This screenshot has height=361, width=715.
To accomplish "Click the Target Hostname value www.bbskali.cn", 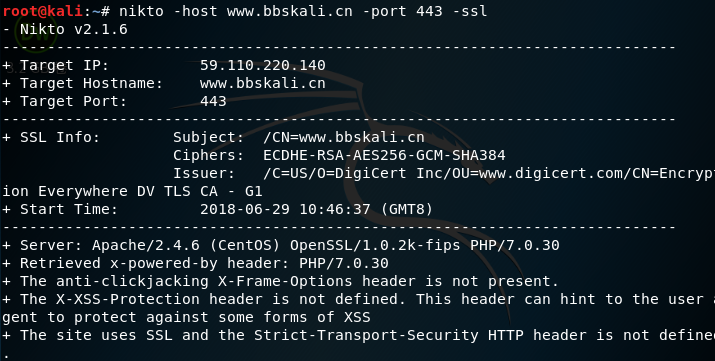I will tap(263, 83).
